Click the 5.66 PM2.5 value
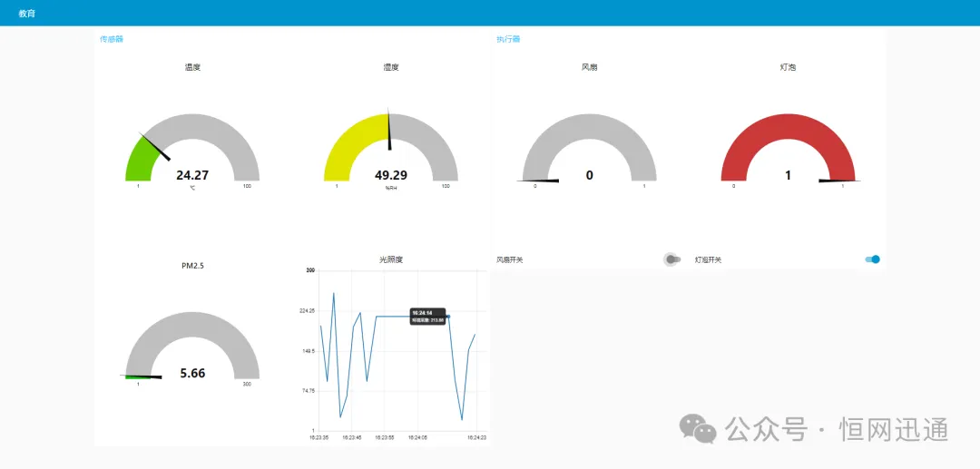The image size is (980, 469). (192, 373)
